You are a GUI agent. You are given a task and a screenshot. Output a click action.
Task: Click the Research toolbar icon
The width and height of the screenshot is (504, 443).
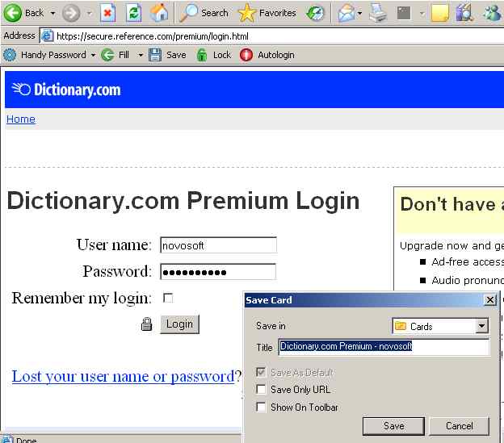[x=464, y=13]
